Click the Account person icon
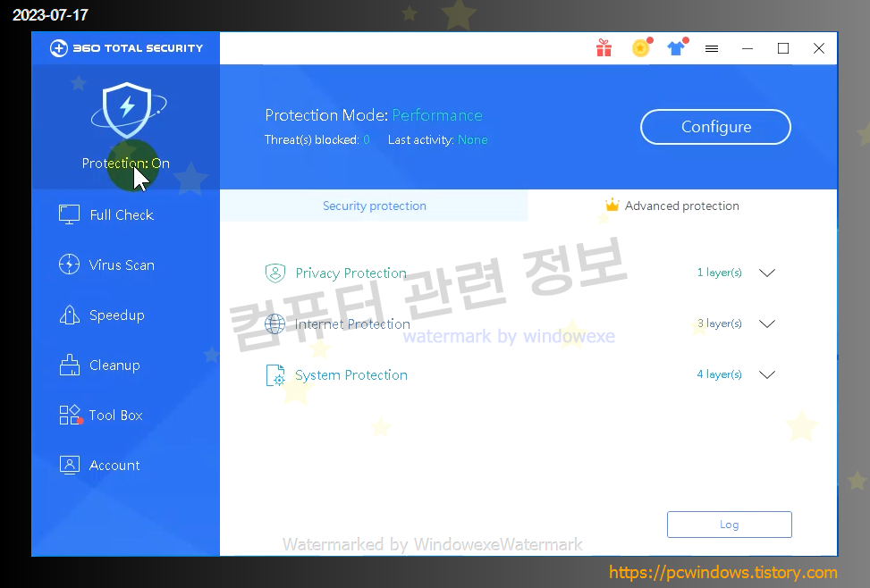Screen dimensions: 870x588 [70, 465]
